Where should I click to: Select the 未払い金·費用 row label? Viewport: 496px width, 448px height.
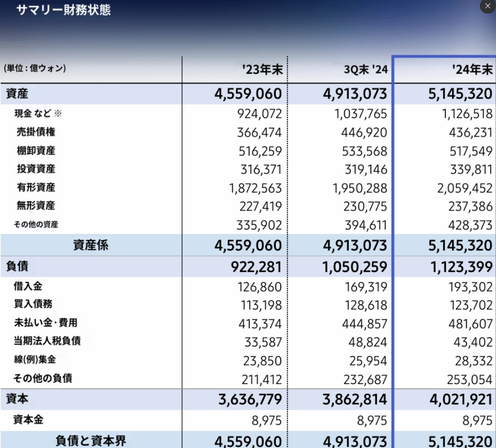(x=46, y=323)
